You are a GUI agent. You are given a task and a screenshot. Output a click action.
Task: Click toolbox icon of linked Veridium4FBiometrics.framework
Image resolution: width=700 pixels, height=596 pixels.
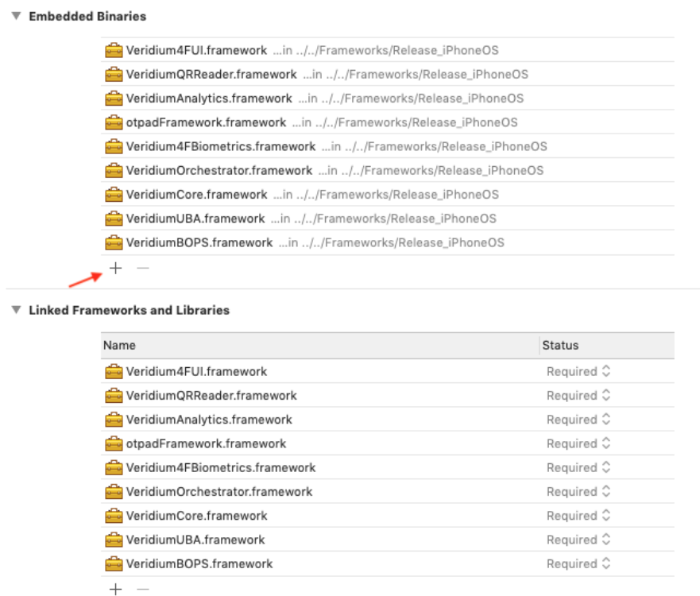coord(114,468)
